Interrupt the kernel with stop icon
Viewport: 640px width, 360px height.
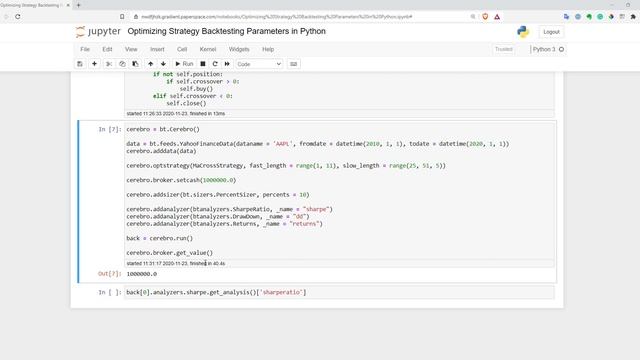point(203,64)
